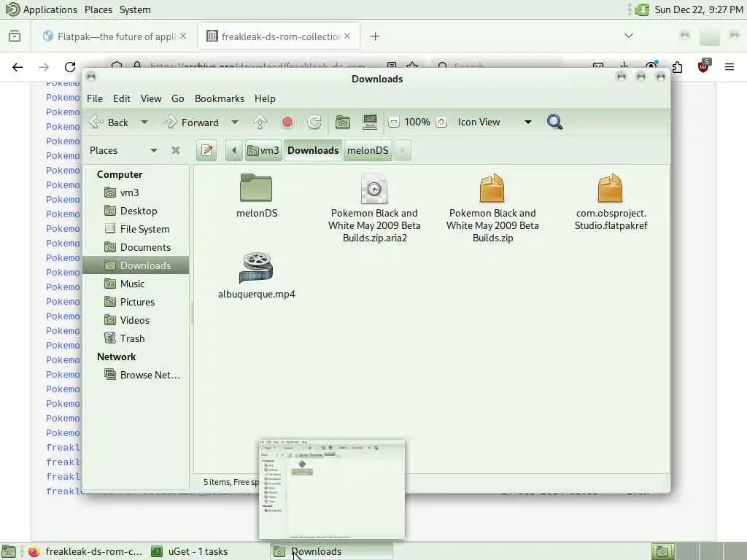The height and width of the screenshot is (560, 747).
Task: Open Pictures in the sidebar
Action: pos(136,302)
